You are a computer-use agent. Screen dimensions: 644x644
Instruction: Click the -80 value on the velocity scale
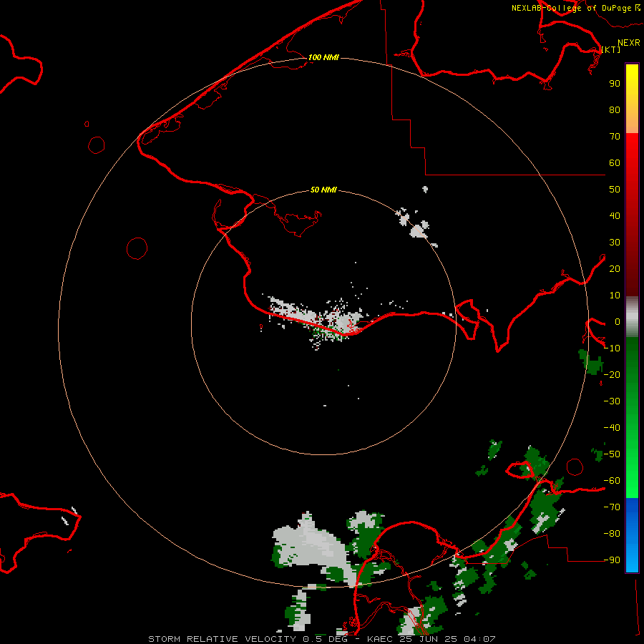(612, 534)
